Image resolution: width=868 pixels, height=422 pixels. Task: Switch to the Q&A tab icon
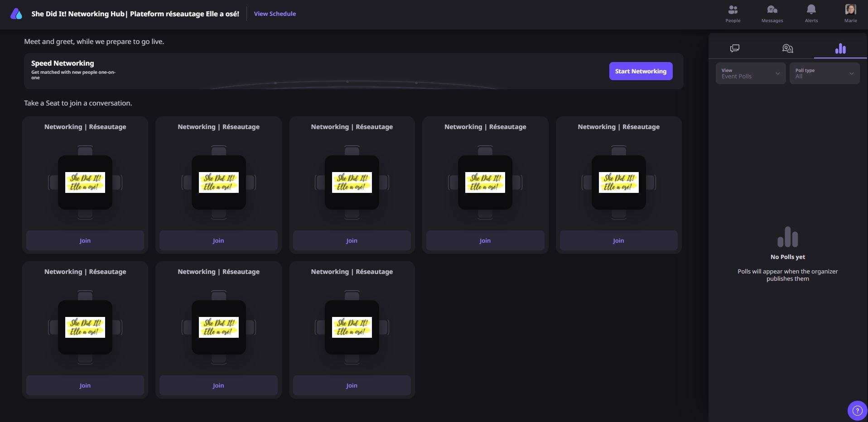[x=787, y=48]
